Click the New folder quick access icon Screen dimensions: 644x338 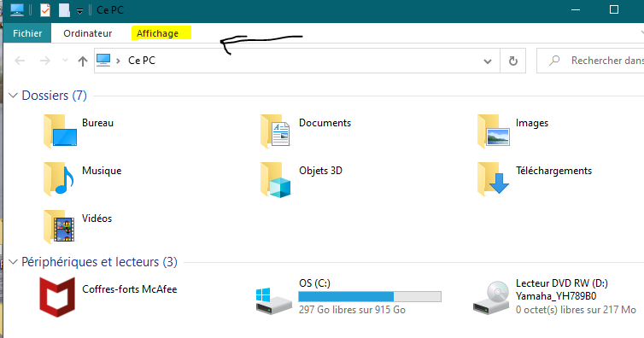coord(64,10)
